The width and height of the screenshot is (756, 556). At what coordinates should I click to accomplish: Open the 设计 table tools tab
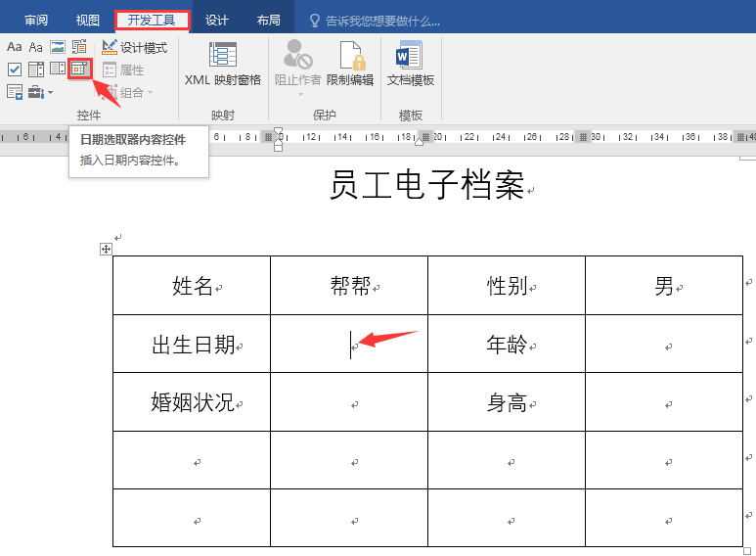tap(216, 21)
